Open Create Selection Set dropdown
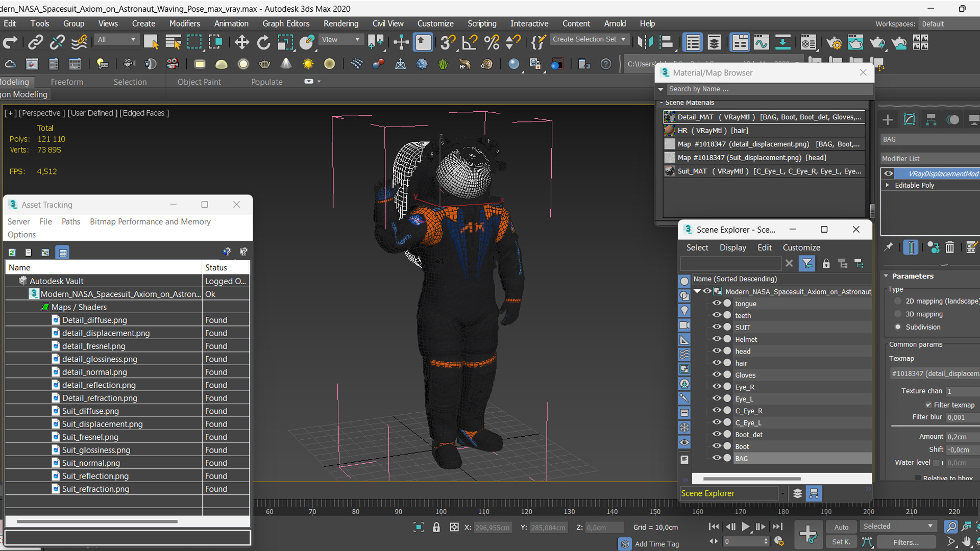Screen dimensions: 980x551 589,39
